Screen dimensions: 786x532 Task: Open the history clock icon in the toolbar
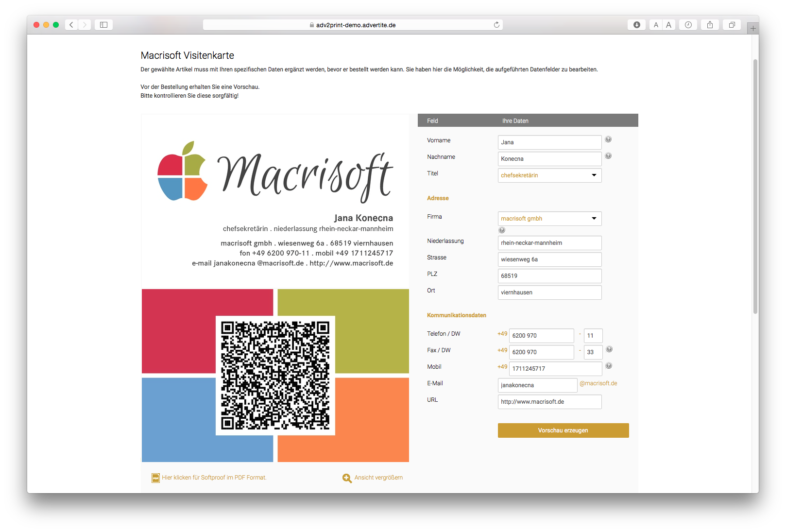[x=688, y=25]
